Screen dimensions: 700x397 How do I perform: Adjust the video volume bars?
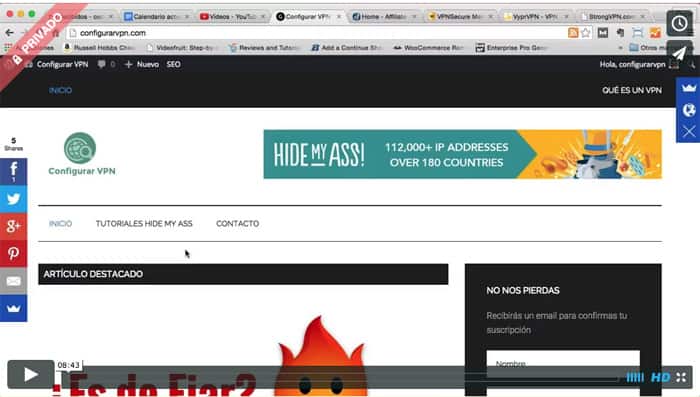(635, 378)
